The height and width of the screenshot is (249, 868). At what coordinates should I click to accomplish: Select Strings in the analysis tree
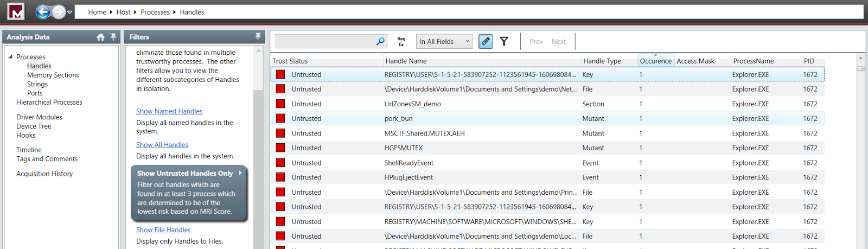(37, 84)
